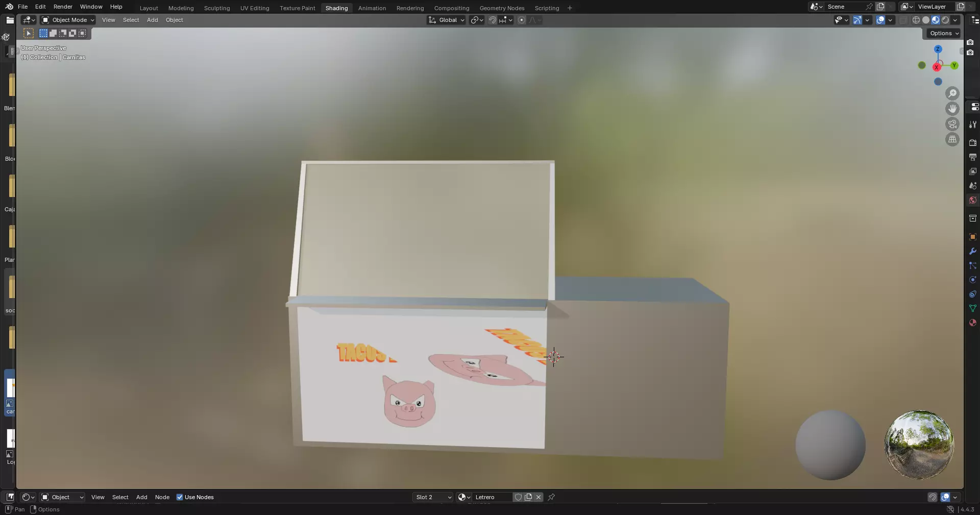The height and width of the screenshot is (515, 980).
Task: Switch perspective/orthographic grid icon
Action: pos(952,139)
